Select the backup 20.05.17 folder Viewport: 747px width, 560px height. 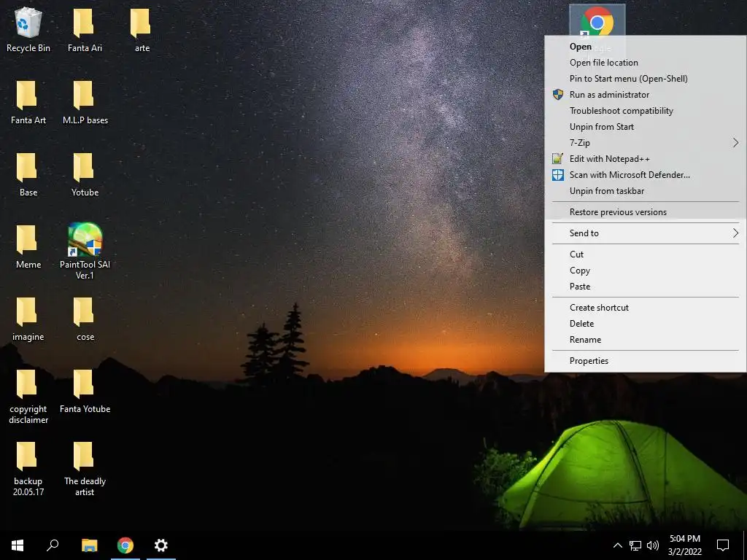coord(28,469)
